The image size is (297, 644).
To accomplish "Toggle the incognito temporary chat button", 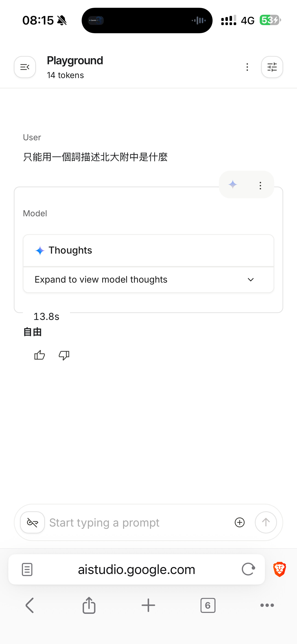I will (32, 522).
